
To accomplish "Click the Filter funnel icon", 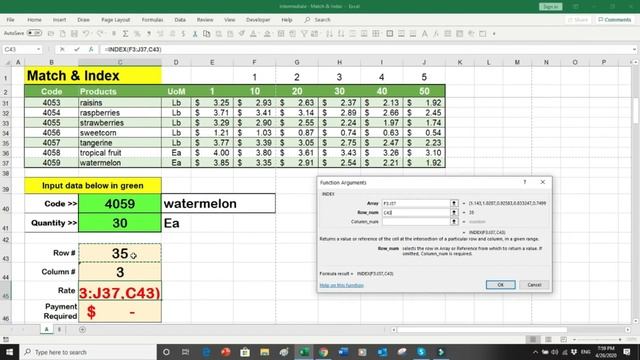I will click(x=304, y=34).
